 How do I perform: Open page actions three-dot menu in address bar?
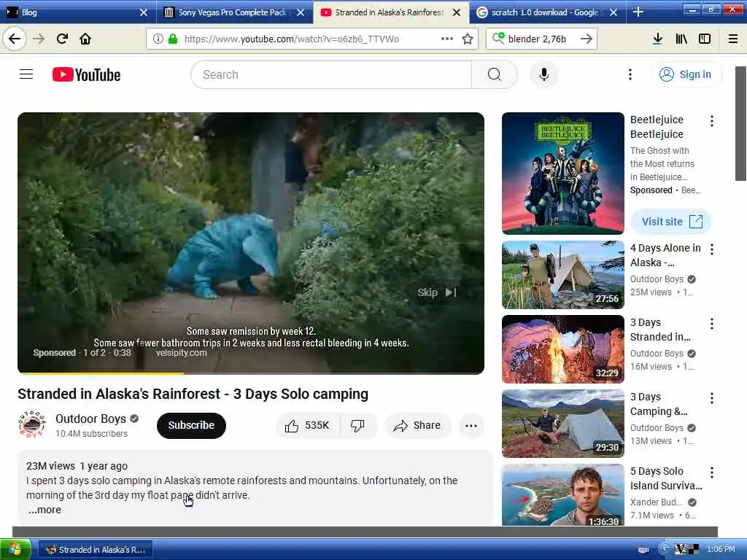tap(447, 39)
